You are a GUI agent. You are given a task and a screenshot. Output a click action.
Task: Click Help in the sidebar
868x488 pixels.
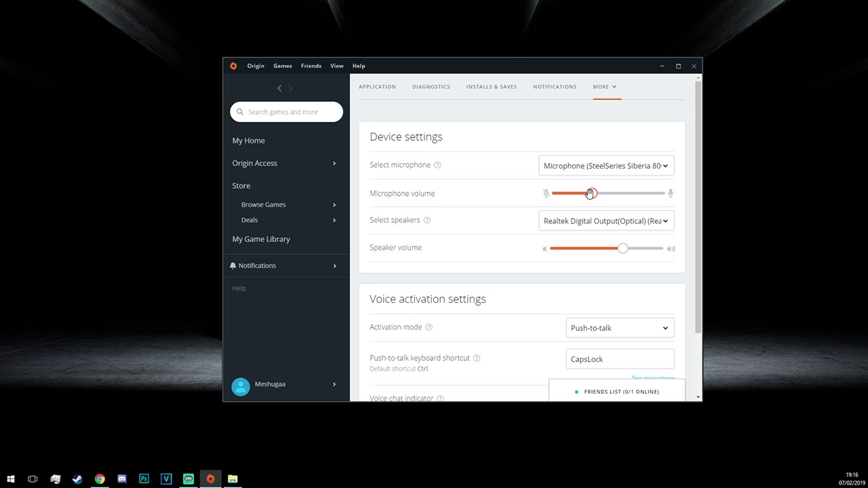coord(239,288)
